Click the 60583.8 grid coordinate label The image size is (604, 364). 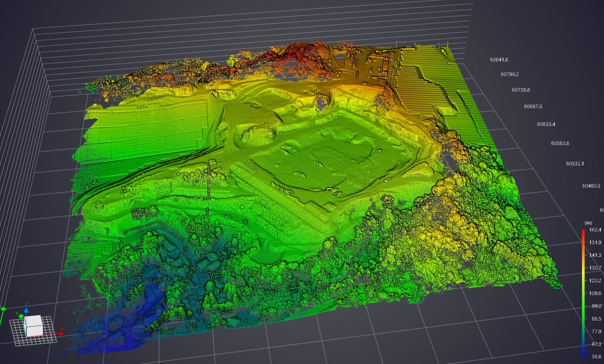(560, 143)
